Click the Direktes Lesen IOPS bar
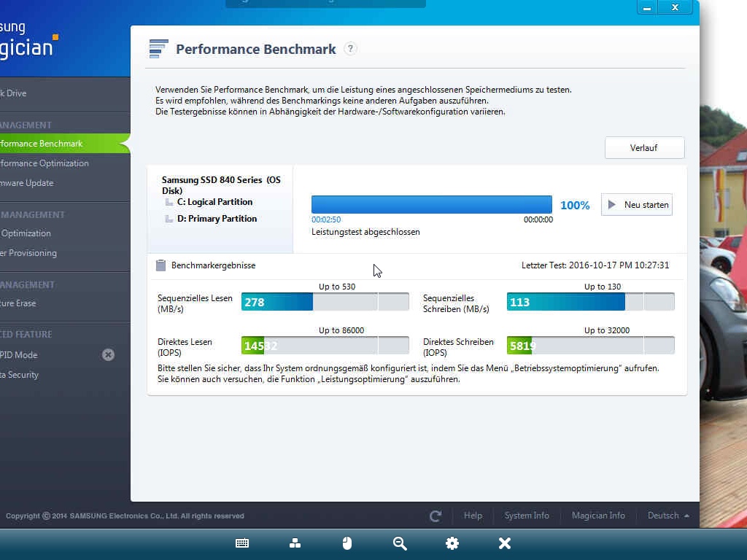747x560 pixels. [325, 346]
